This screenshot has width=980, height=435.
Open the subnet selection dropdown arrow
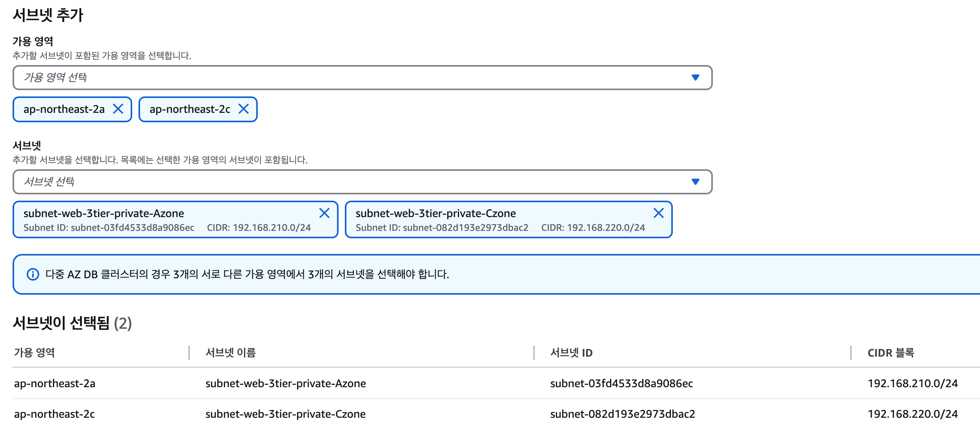[x=695, y=182]
